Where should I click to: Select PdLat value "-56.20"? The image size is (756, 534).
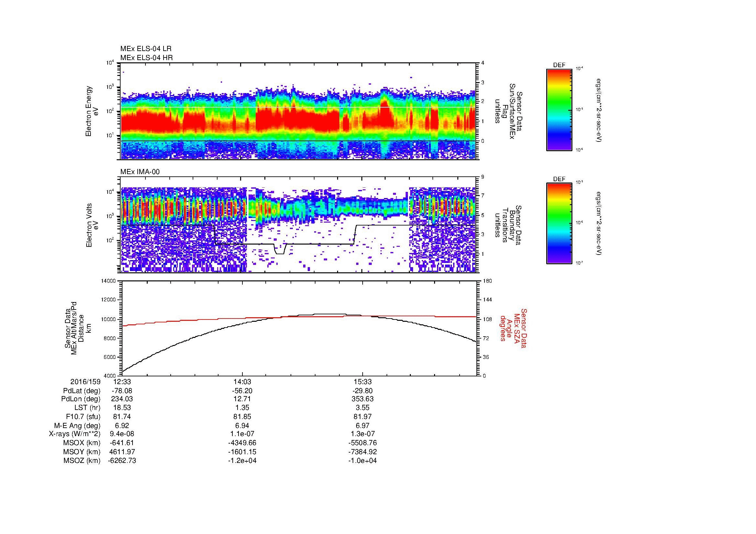(x=242, y=391)
